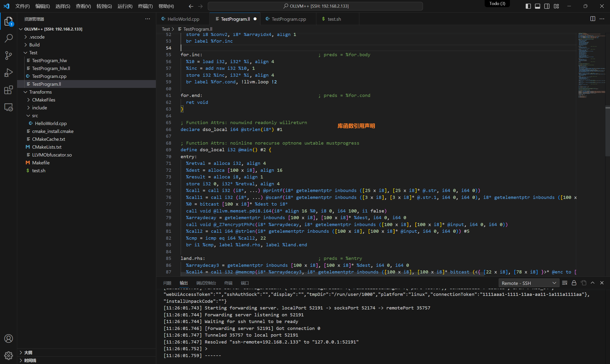The image size is (610, 364).
Task: Open the Search view icon
Action: pos(9,38)
